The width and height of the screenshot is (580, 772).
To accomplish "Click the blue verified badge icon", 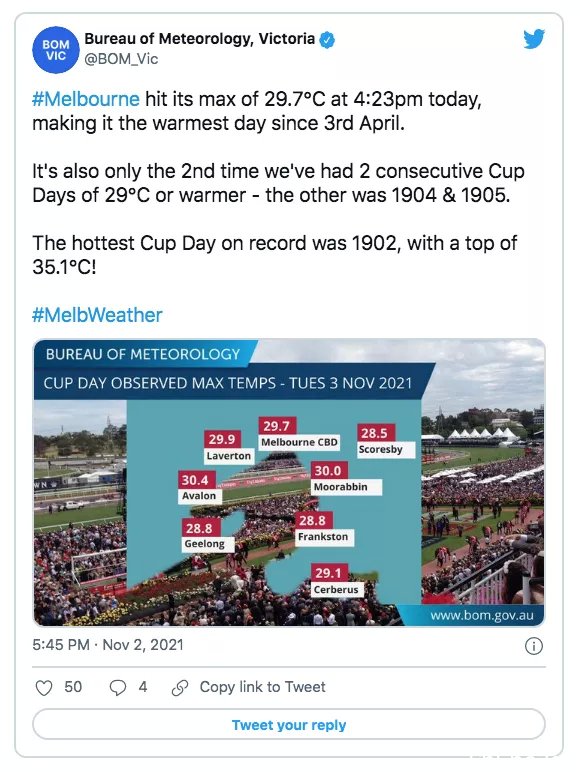I will tap(327, 39).
